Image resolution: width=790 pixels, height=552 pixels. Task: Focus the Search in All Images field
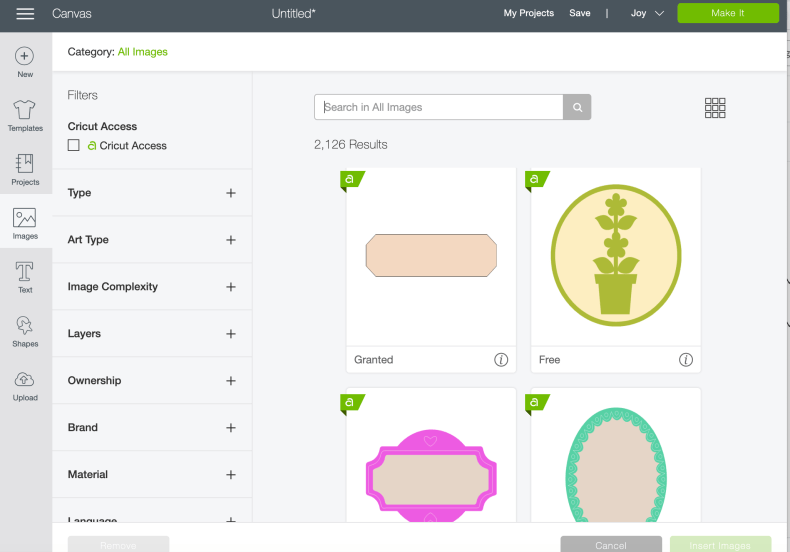click(x=438, y=107)
